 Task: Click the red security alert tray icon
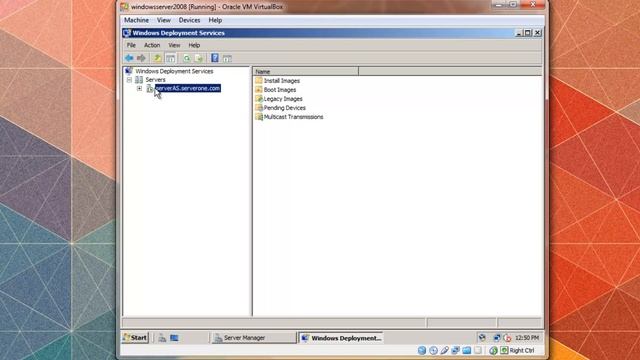(507, 338)
